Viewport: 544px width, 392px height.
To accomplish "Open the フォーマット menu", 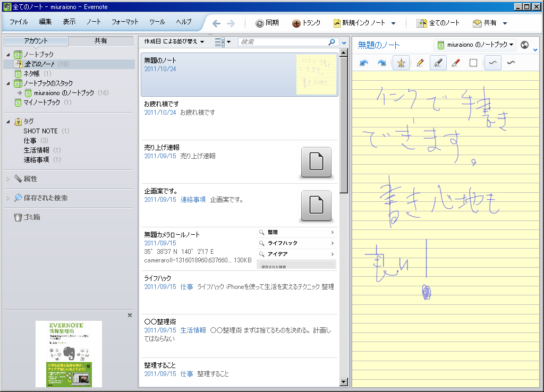I will tap(125, 22).
